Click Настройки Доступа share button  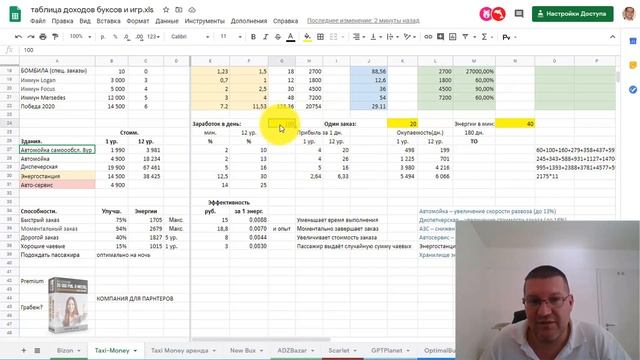[x=572, y=14]
